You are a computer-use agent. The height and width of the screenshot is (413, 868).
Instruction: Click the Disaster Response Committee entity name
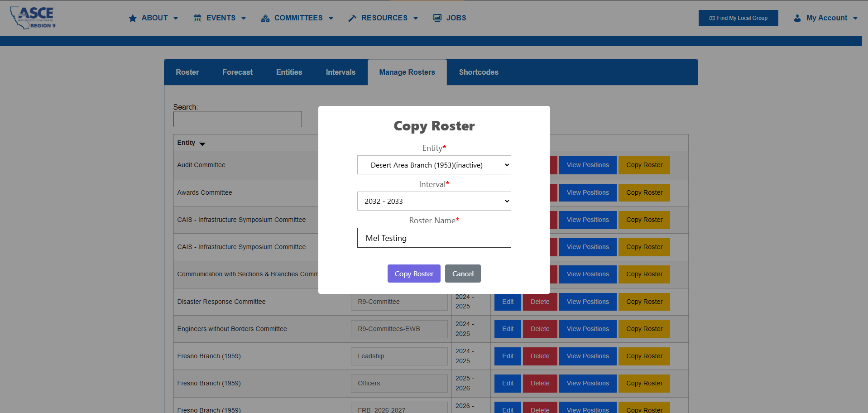coord(221,302)
